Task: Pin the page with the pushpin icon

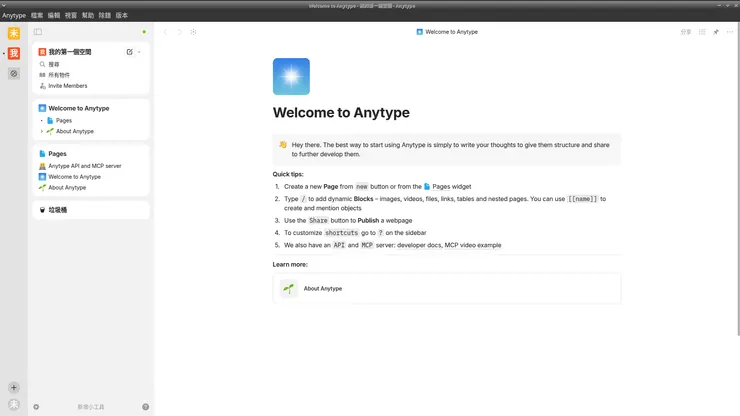Action: tap(716, 32)
